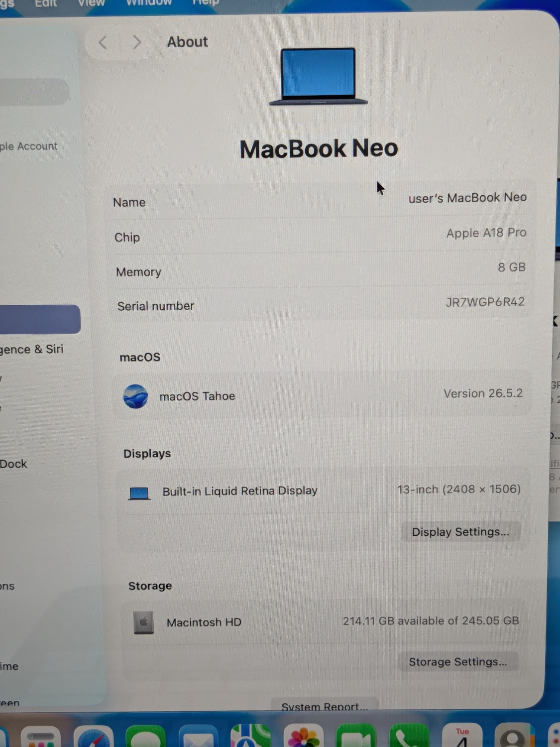Select Intelligence & Siri in the sidebar
The height and width of the screenshot is (747, 560).
click(x=32, y=350)
